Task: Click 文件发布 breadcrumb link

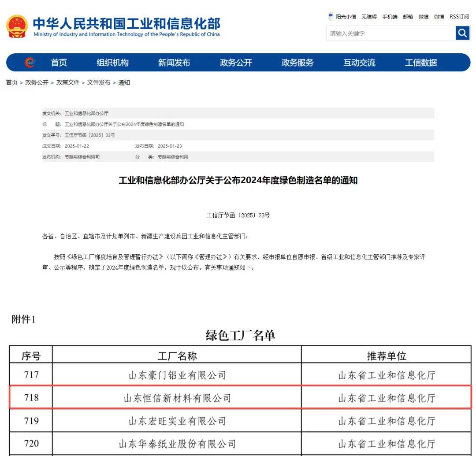Action: [99, 82]
